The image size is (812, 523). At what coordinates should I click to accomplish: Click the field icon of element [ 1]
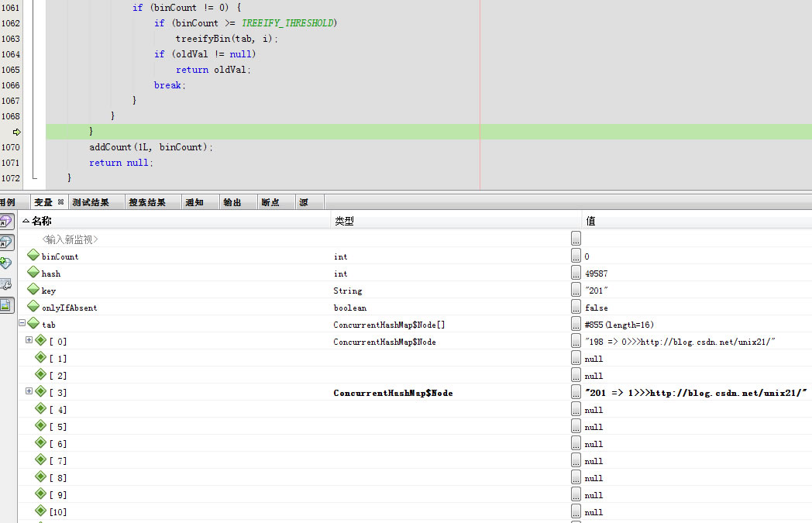click(41, 357)
